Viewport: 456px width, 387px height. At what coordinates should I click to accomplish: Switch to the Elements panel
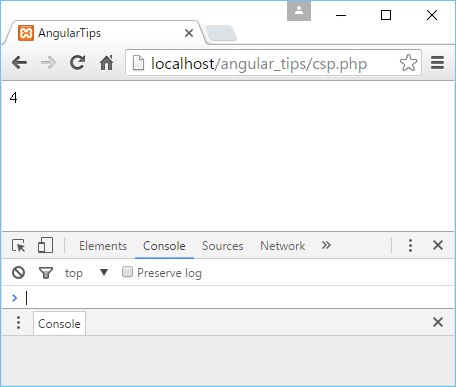point(103,246)
